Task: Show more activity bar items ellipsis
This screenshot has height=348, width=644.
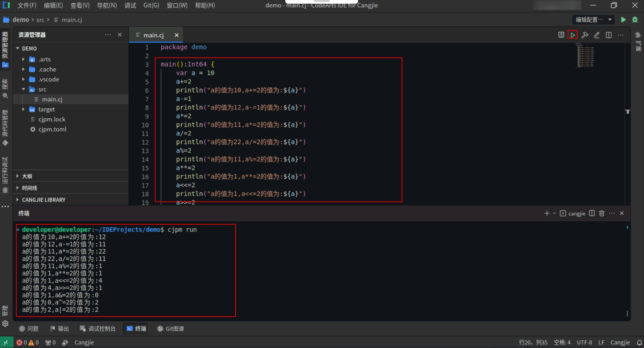Action: pyautogui.click(x=5, y=207)
